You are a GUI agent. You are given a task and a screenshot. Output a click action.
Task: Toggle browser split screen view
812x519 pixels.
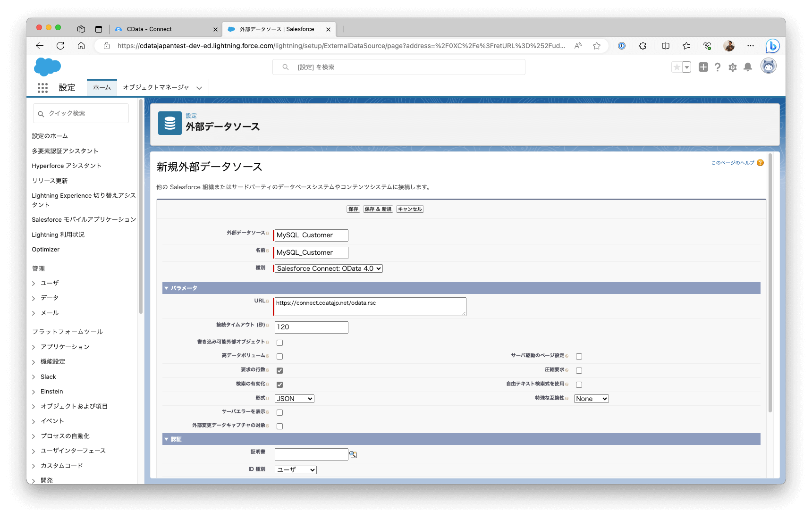point(666,46)
